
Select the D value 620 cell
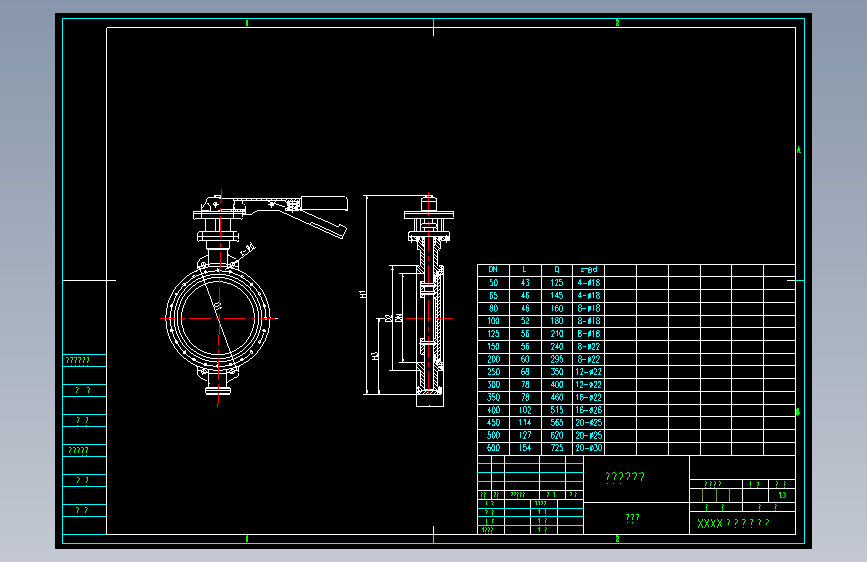click(557, 435)
